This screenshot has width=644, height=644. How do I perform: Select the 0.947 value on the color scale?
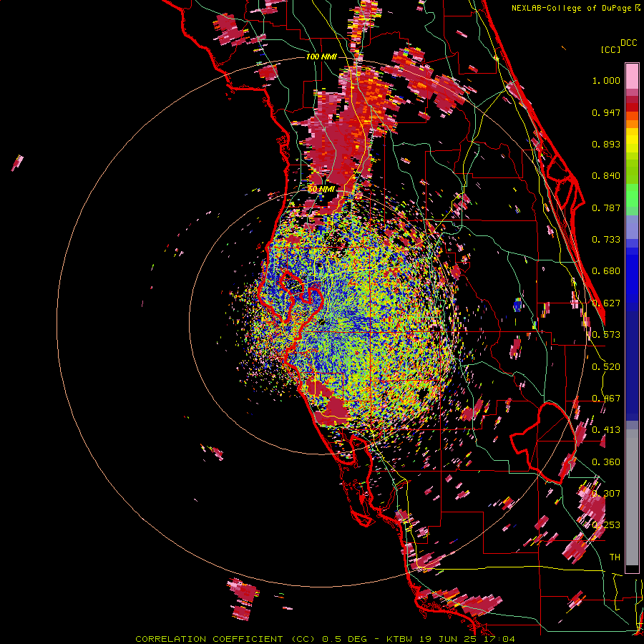606,112
